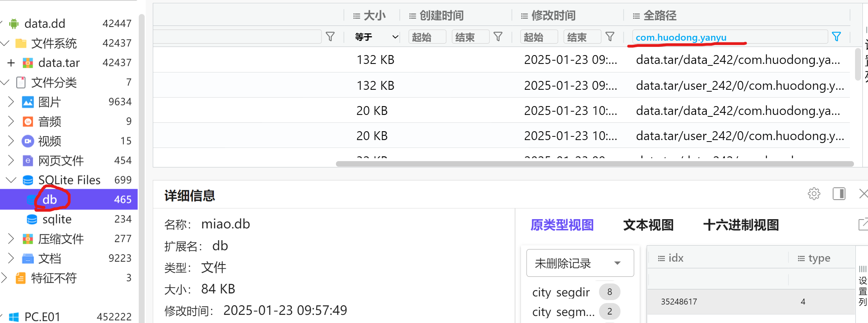Click the filter funnel for creation time
This screenshot has height=323, width=868.
point(498,37)
